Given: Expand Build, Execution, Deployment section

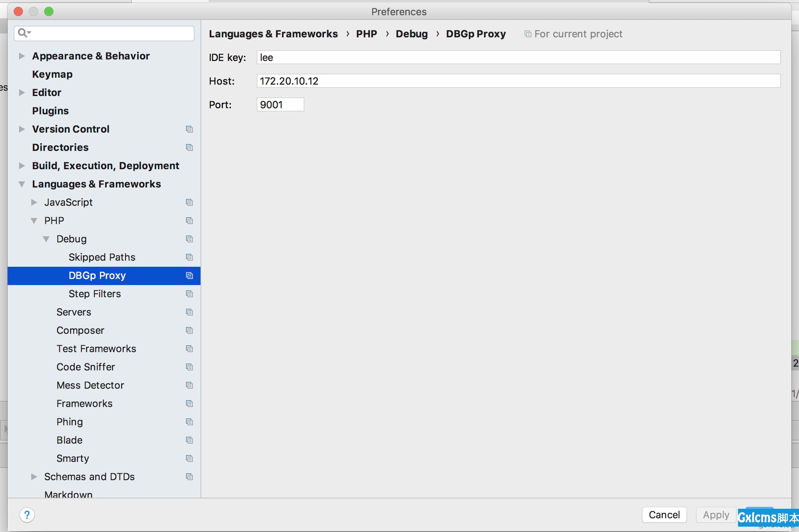Looking at the screenshot, I should 22,166.
